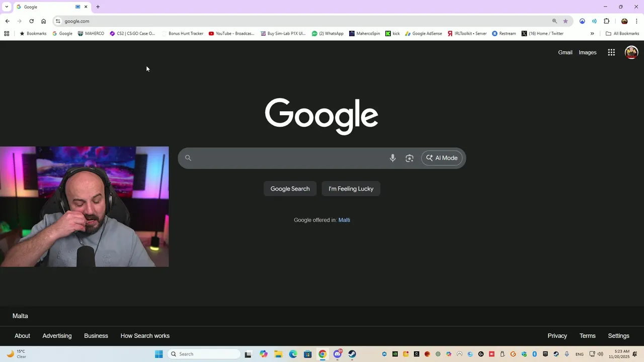Open Steam from taskbar
The height and width of the screenshot is (362, 644).
(352, 354)
